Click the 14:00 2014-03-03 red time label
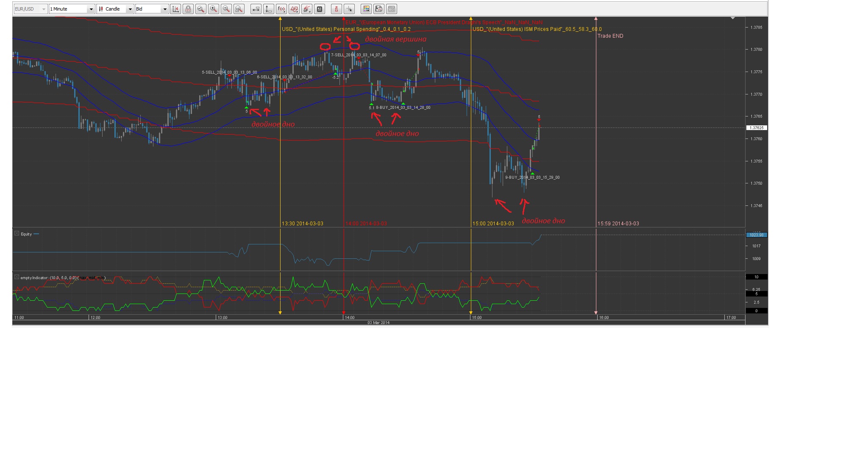 pyautogui.click(x=366, y=223)
